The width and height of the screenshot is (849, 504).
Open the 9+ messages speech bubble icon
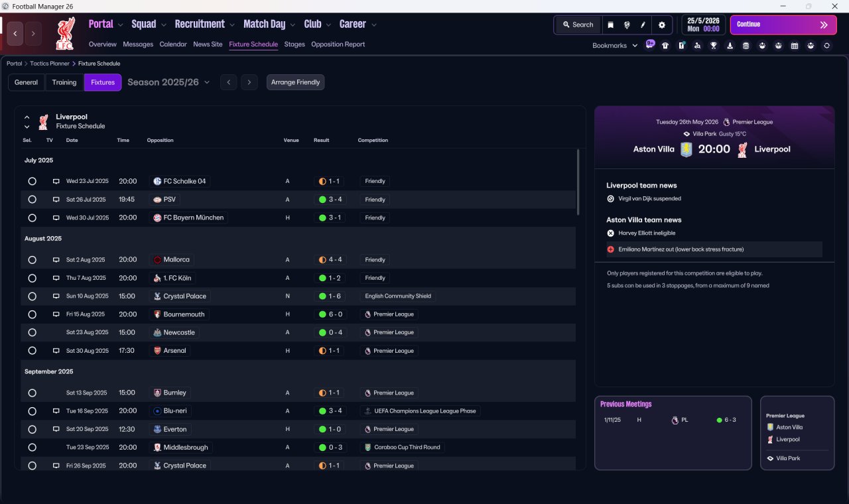point(650,44)
